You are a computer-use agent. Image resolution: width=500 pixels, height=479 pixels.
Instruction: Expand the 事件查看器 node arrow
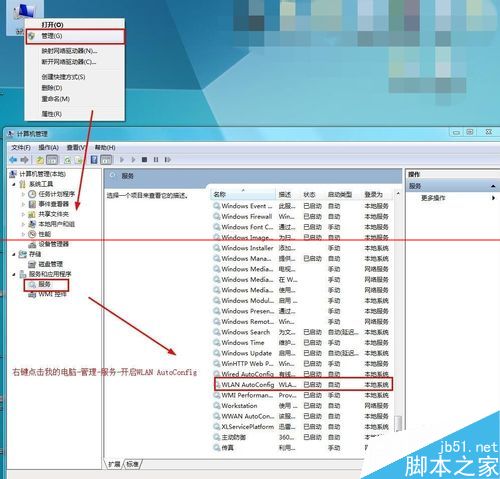(x=23, y=204)
